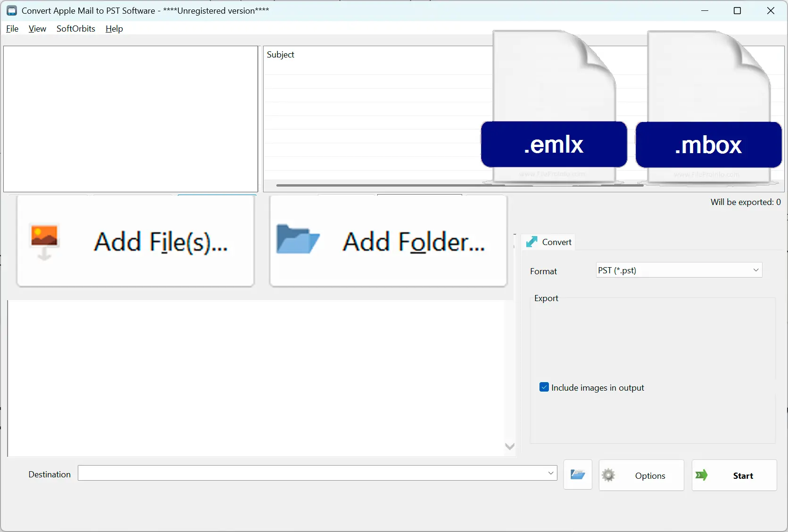
Task: Browse for destination folder icon button
Action: pyautogui.click(x=578, y=475)
